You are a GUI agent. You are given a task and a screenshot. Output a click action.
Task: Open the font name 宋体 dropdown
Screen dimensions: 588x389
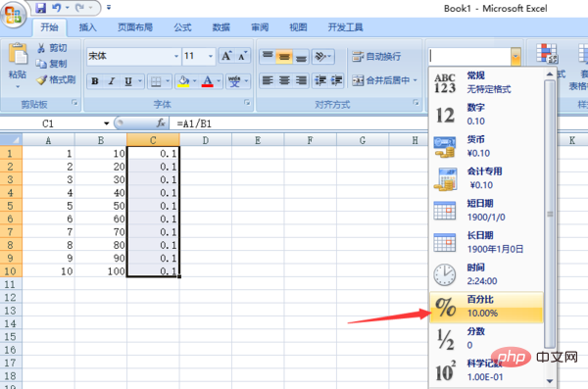click(x=176, y=56)
